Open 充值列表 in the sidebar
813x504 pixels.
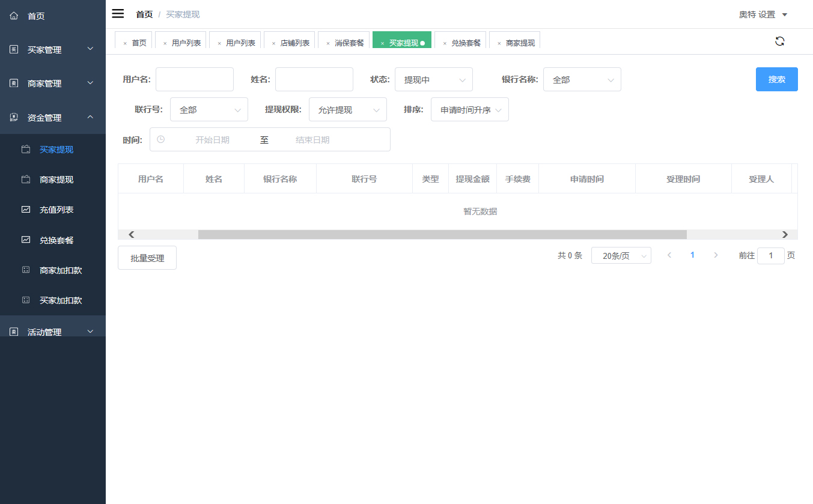pos(56,210)
